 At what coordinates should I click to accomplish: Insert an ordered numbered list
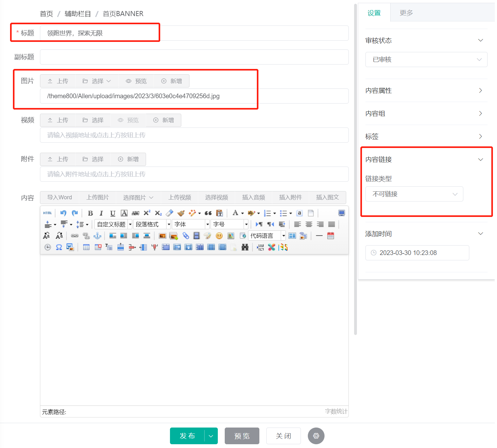267,213
